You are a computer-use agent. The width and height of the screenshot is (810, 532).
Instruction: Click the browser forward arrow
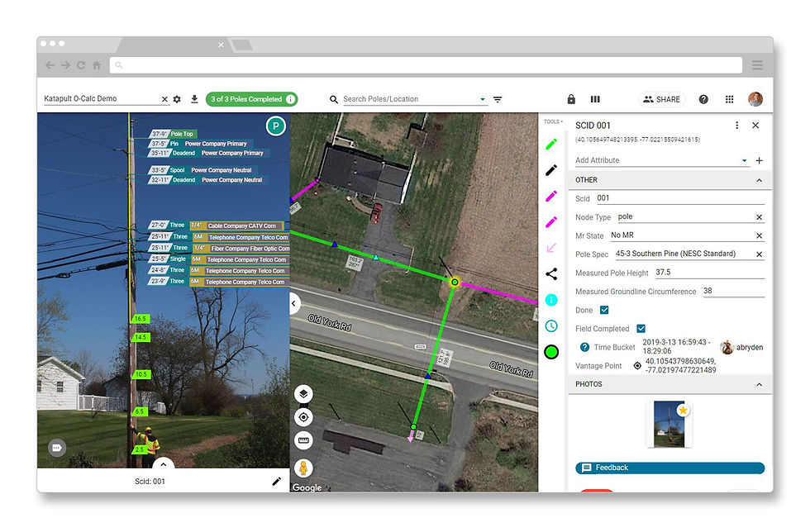pyautogui.click(x=65, y=65)
